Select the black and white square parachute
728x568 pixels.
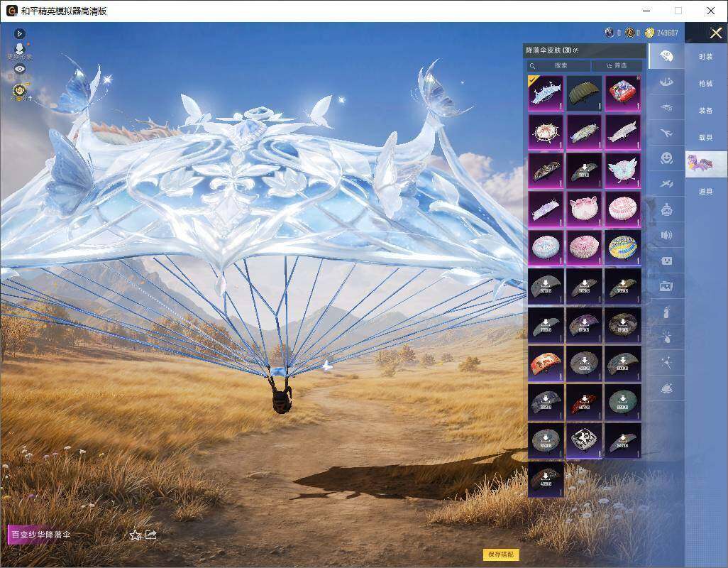[584, 440]
